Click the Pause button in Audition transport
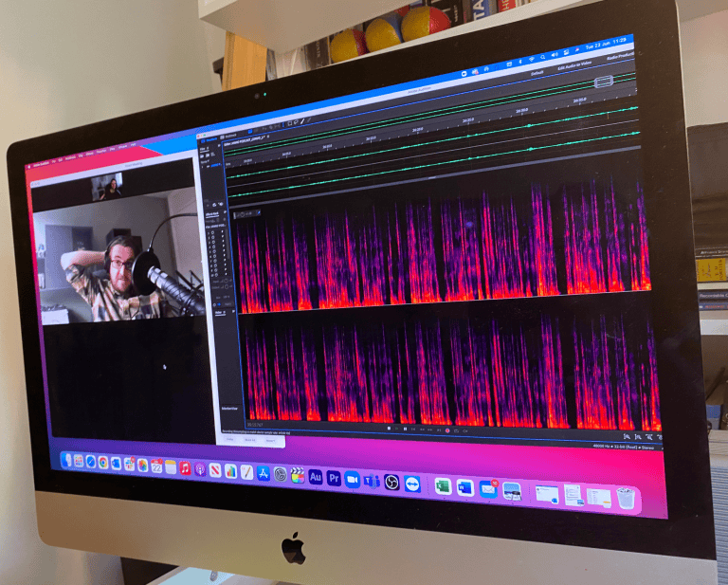728x585 pixels. [406, 429]
